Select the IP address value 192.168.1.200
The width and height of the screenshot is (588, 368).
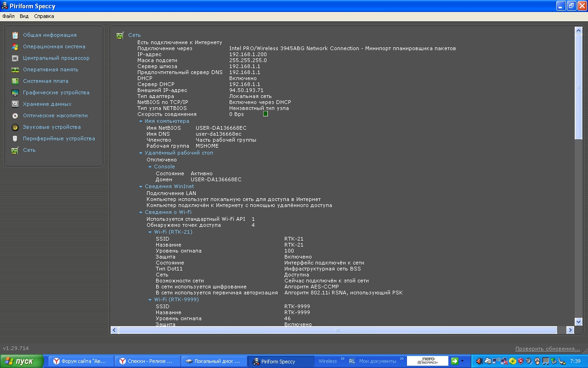pos(248,54)
